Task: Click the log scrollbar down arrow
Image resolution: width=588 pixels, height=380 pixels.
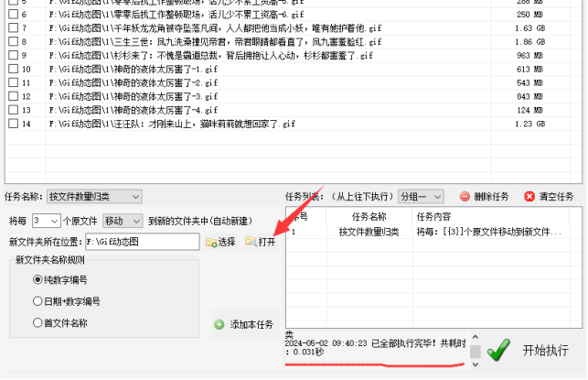Action: 476,364
